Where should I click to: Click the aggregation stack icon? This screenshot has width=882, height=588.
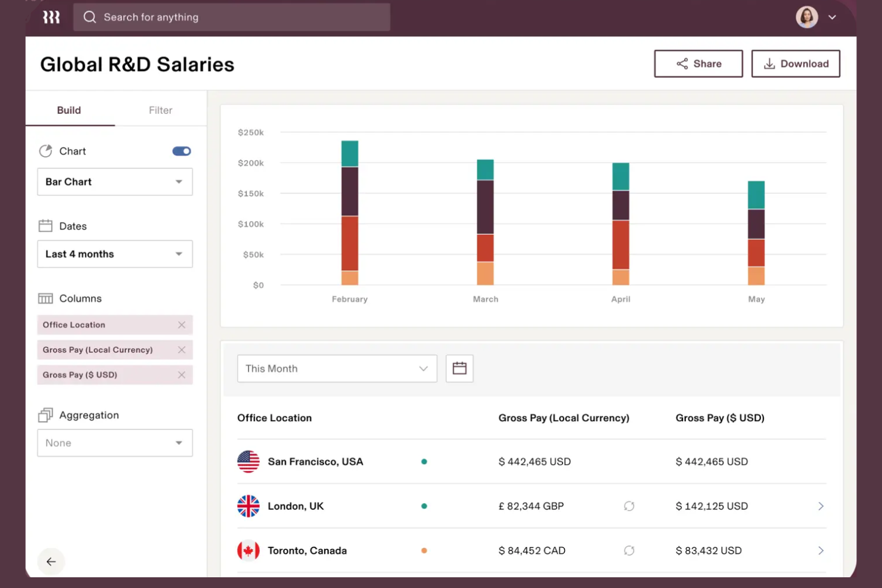point(46,415)
